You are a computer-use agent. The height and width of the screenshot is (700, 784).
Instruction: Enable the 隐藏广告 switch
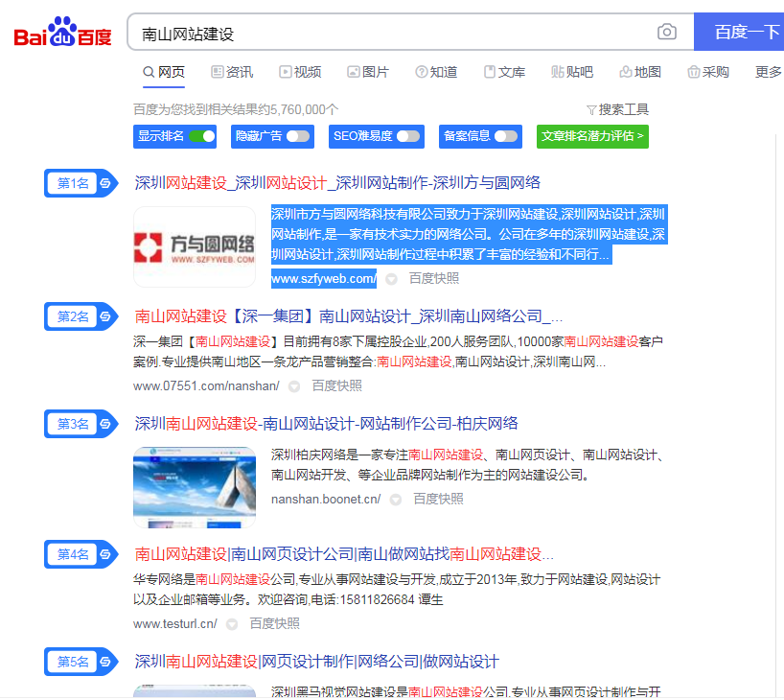(x=298, y=136)
